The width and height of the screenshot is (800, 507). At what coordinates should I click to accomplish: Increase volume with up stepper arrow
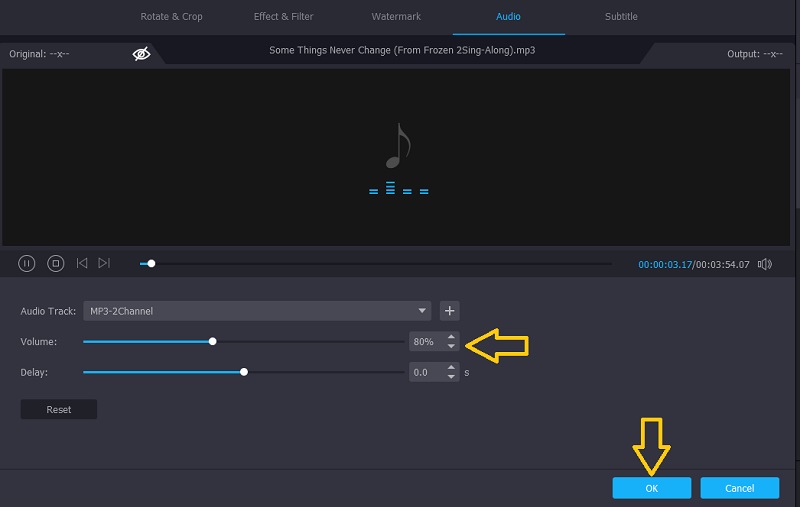[x=452, y=337]
